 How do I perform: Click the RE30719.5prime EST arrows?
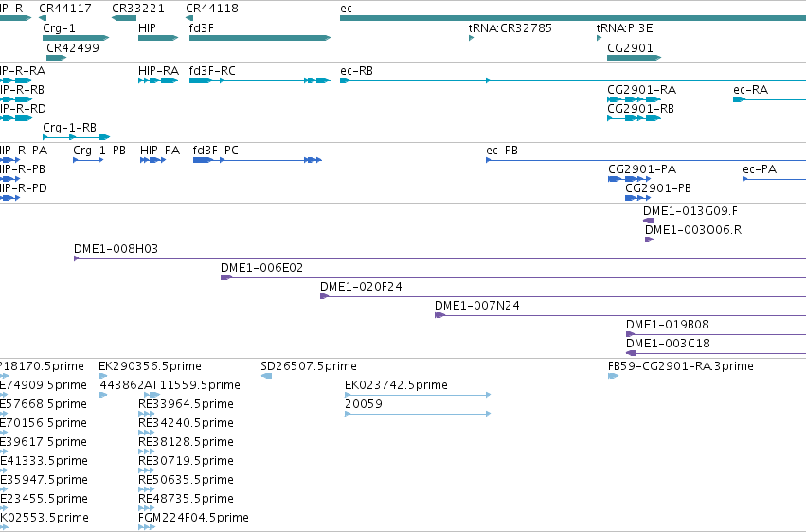pos(147,470)
